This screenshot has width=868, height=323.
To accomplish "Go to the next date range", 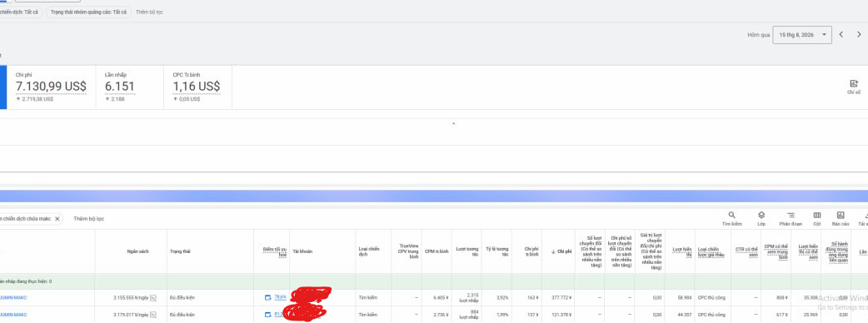I will [x=859, y=34].
